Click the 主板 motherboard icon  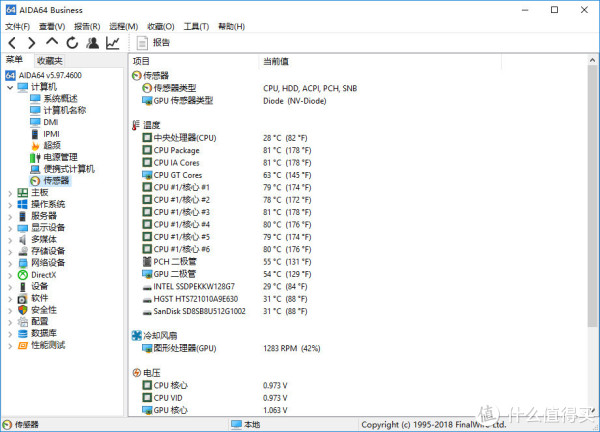pyautogui.click(x=23, y=193)
